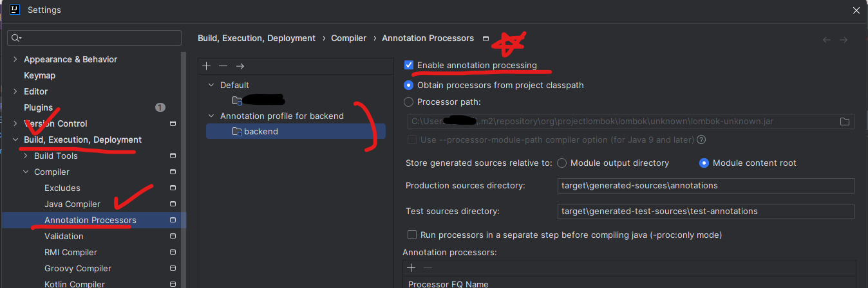
Task: Open help icon beside processor-module-path option
Action: tap(701, 139)
